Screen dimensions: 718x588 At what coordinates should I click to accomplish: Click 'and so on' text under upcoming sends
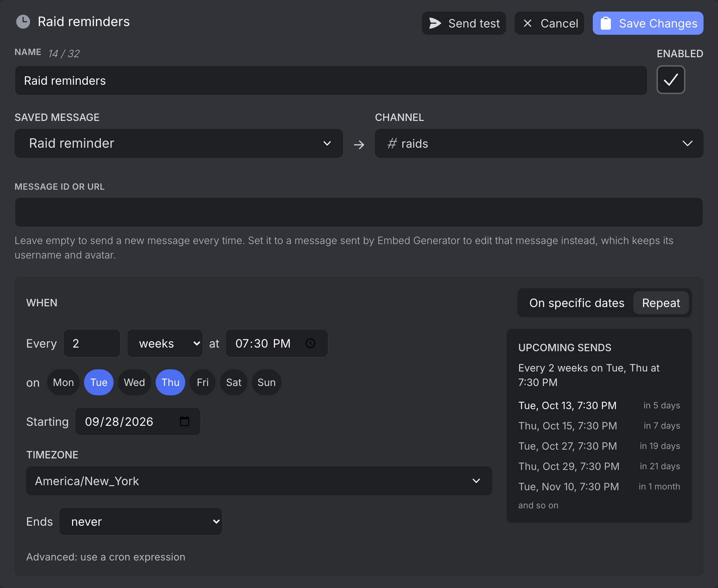[538, 505]
